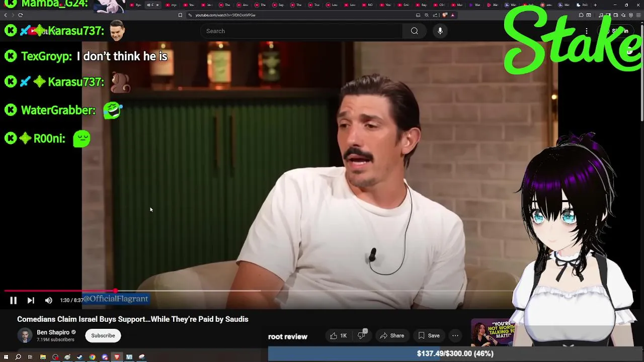Open File Explorer from taskbar

[x=43, y=357]
